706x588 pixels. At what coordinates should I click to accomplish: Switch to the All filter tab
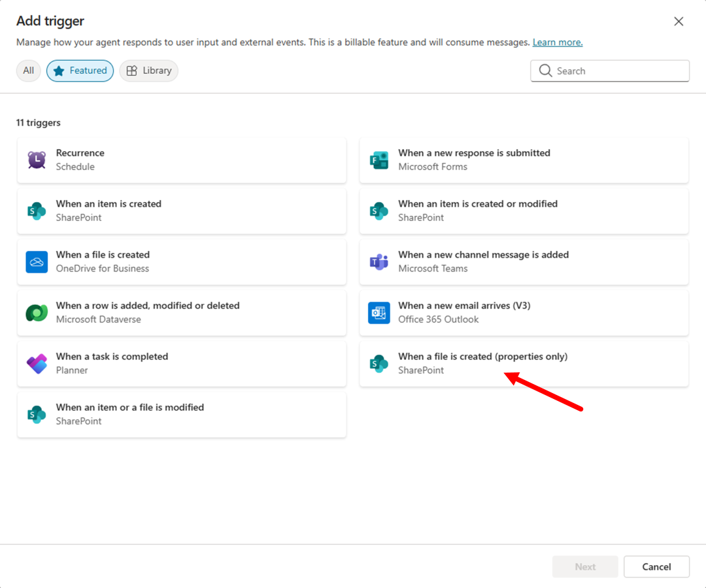point(28,71)
